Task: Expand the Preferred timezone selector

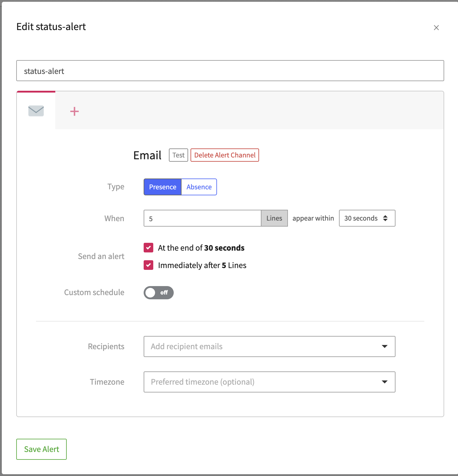Action: pyautogui.click(x=261, y=382)
